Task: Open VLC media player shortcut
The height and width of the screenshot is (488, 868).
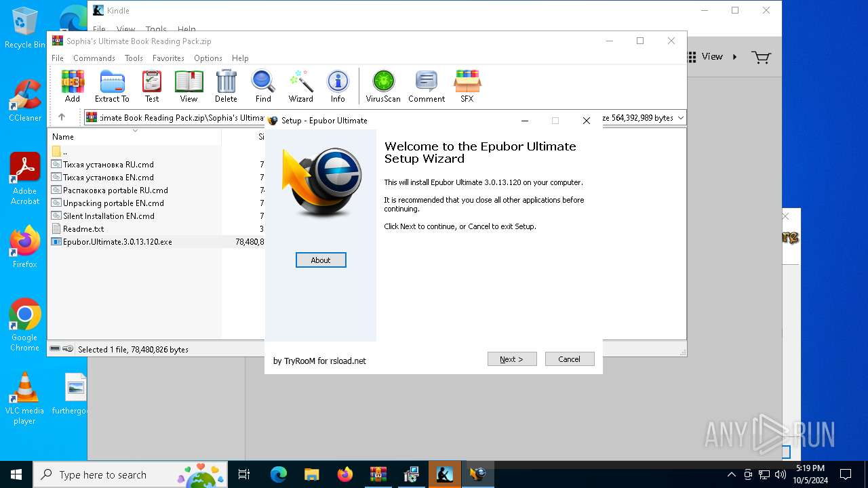Action: (x=24, y=399)
